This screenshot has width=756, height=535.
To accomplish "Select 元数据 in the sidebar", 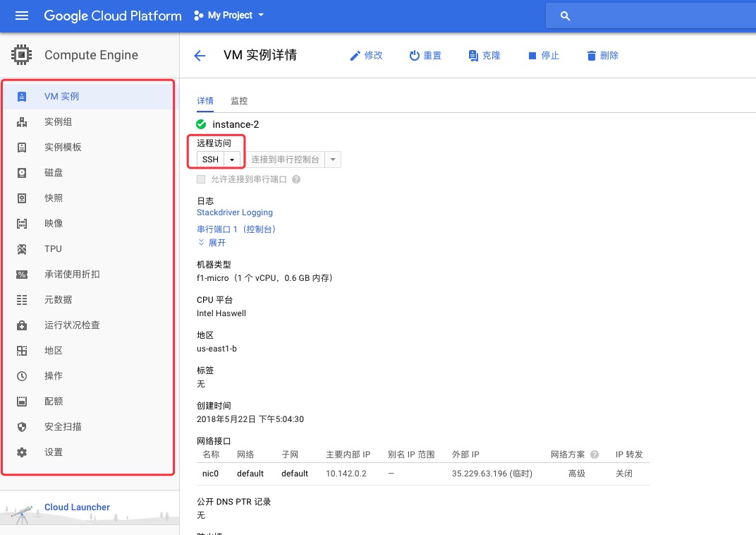I will pyautogui.click(x=89, y=299).
